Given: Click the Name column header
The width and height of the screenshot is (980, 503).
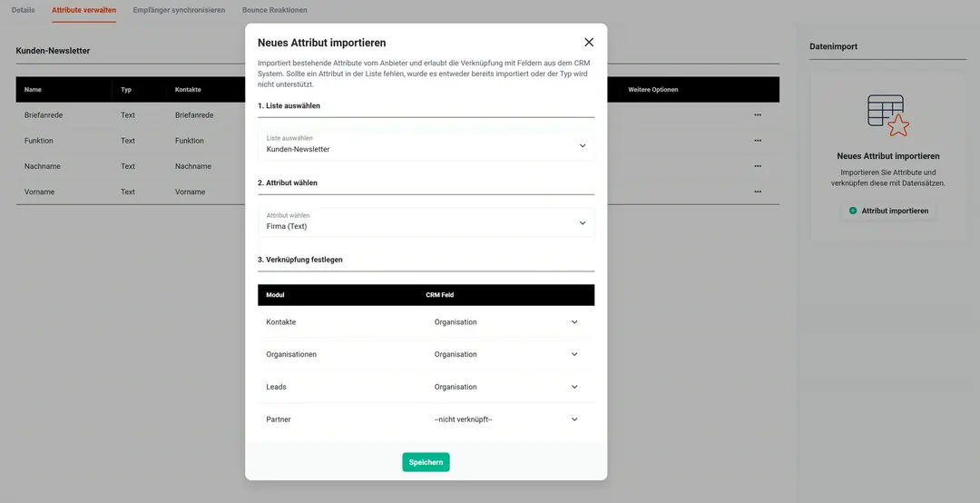Looking at the screenshot, I should coord(33,90).
